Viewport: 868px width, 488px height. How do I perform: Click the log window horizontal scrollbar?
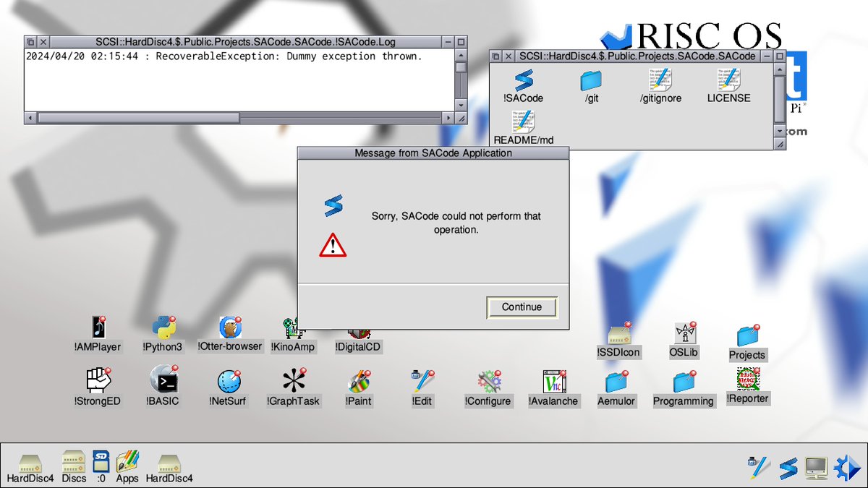click(x=239, y=117)
